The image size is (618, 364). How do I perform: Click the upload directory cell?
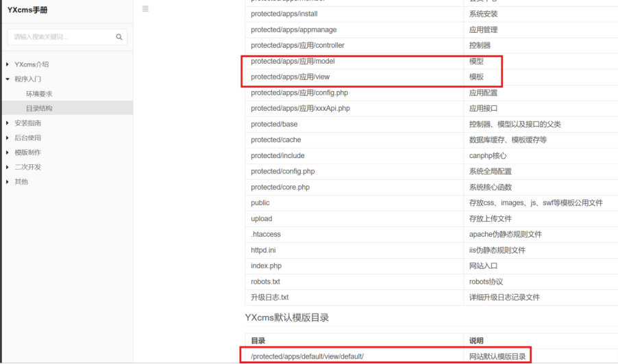[354, 218]
